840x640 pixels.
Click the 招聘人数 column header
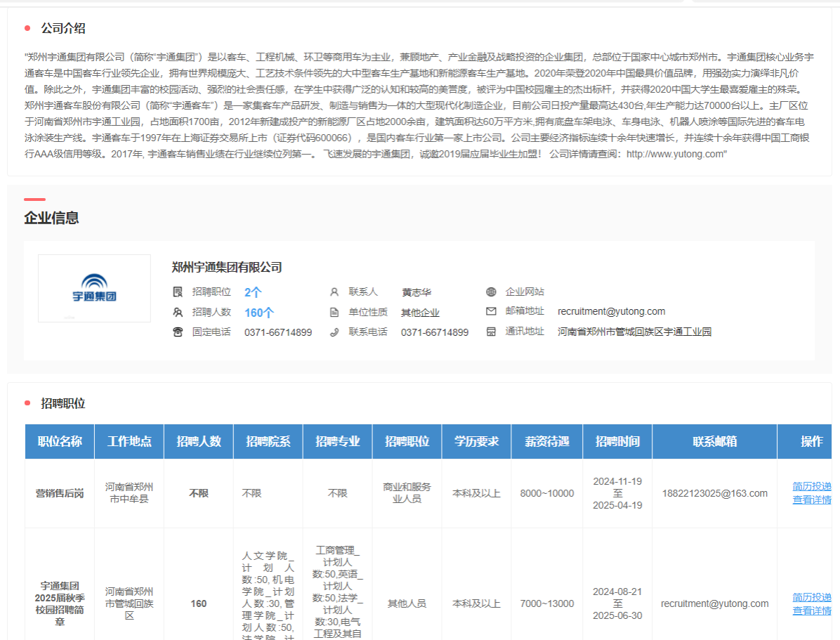click(199, 442)
